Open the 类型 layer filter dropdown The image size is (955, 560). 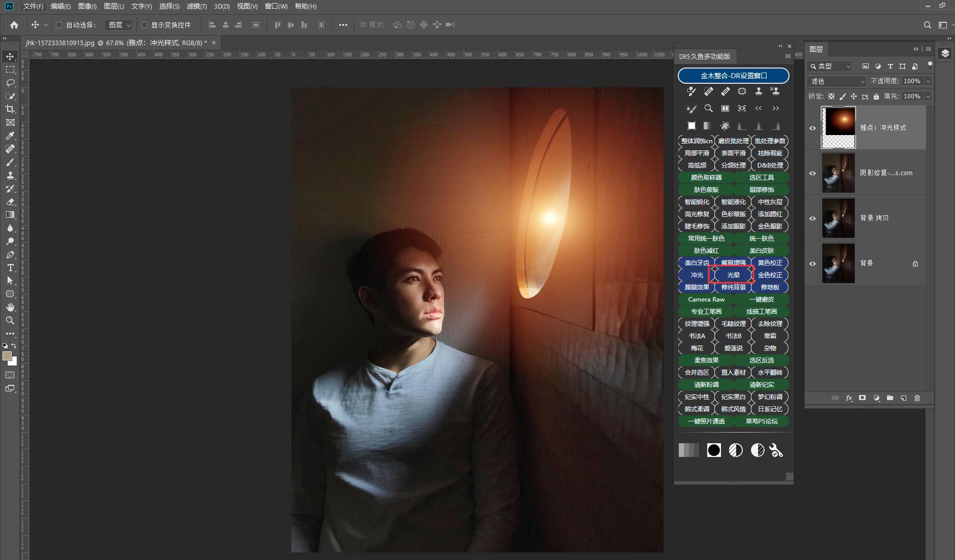[830, 66]
